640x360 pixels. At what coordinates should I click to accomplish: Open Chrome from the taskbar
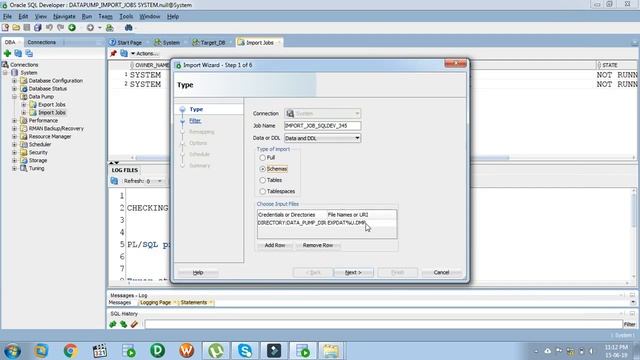[x=70, y=351]
